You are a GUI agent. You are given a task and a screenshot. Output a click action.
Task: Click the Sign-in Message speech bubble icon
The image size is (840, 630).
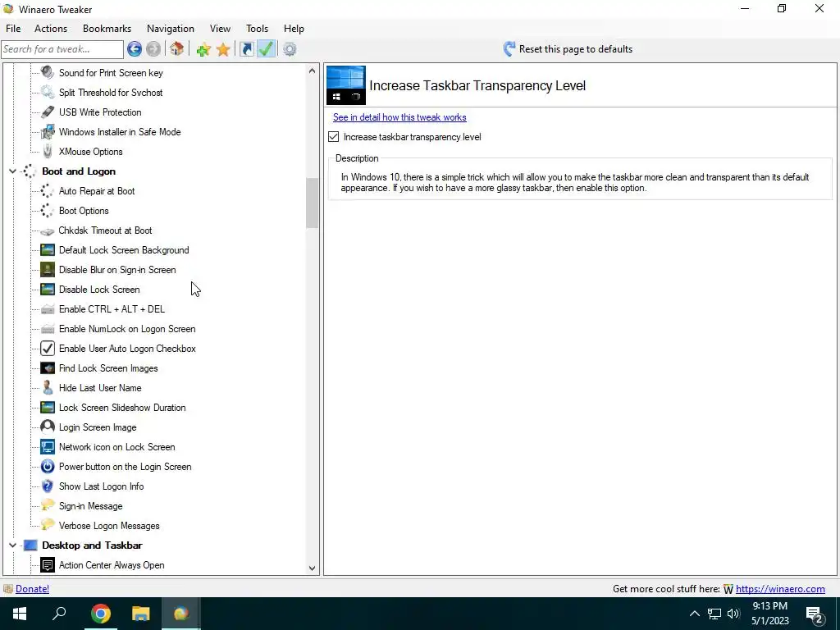pyautogui.click(x=48, y=505)
